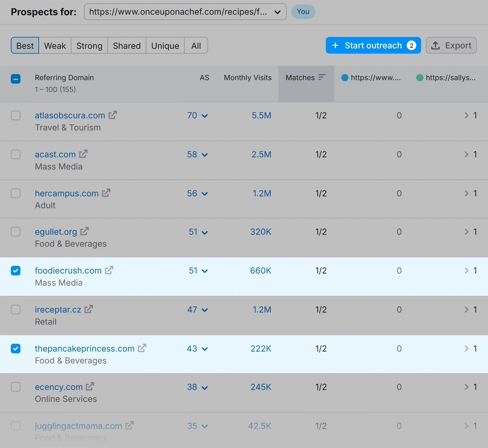Expand thepancakeprincess.com row backlinks arrow
488x448 pixels.
pos(466,349)
